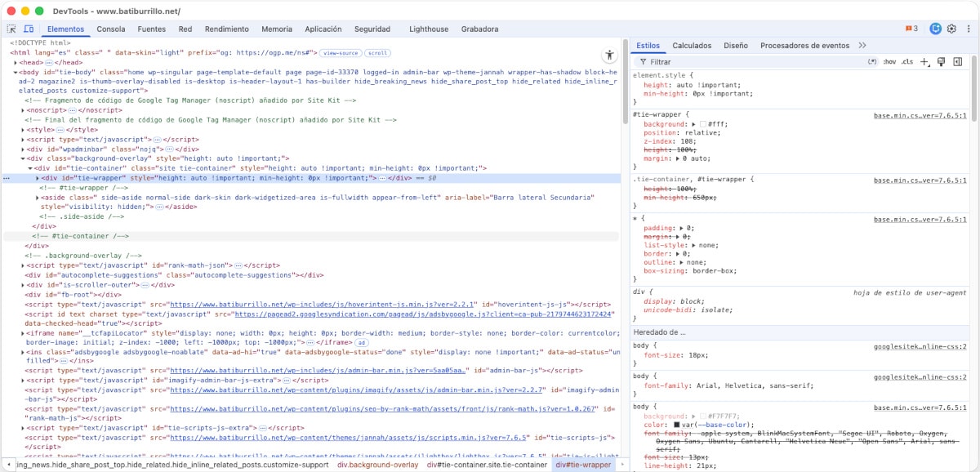The height and width of the screenshot is (472, 980).
Task: Toggle the device toolbar emulation
Action: [x=29, y=29]
